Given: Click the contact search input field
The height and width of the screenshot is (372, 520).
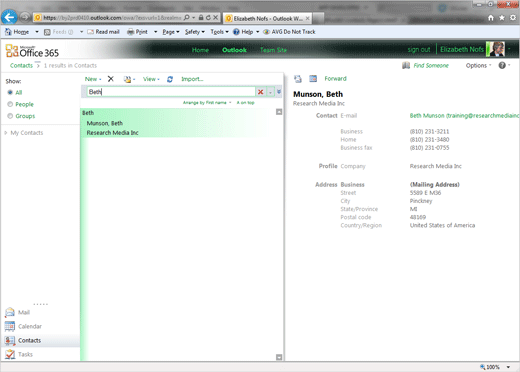Looking at the screenshot, I should (171, 92).
